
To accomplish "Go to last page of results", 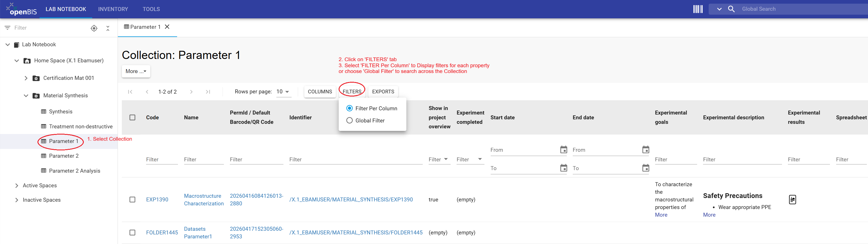I will tap(208, 92).
